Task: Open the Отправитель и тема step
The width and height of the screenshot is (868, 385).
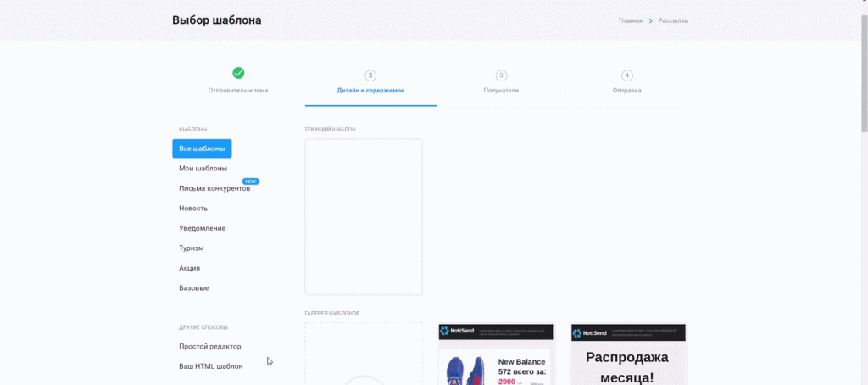Action: (x=238, y=90)
